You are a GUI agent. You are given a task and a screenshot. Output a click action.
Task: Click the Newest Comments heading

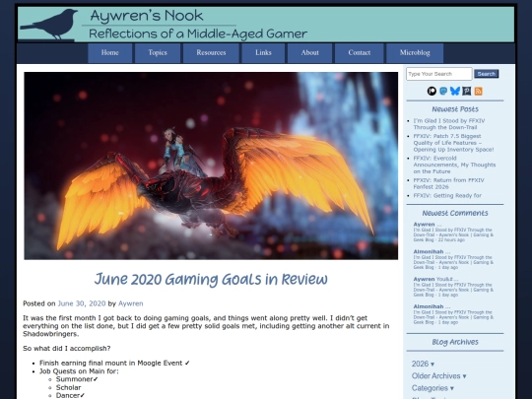(x=455, y=213)
